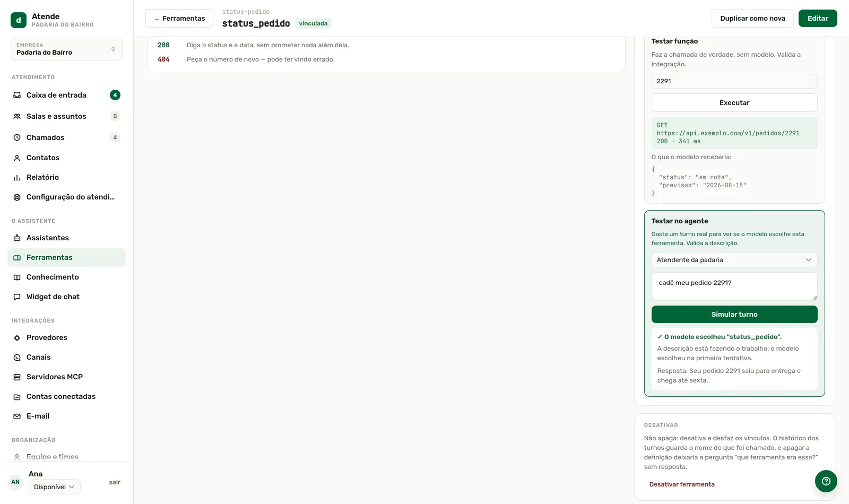Click Desativar ferramenta link
849x504 pixels.
point(682,484)
